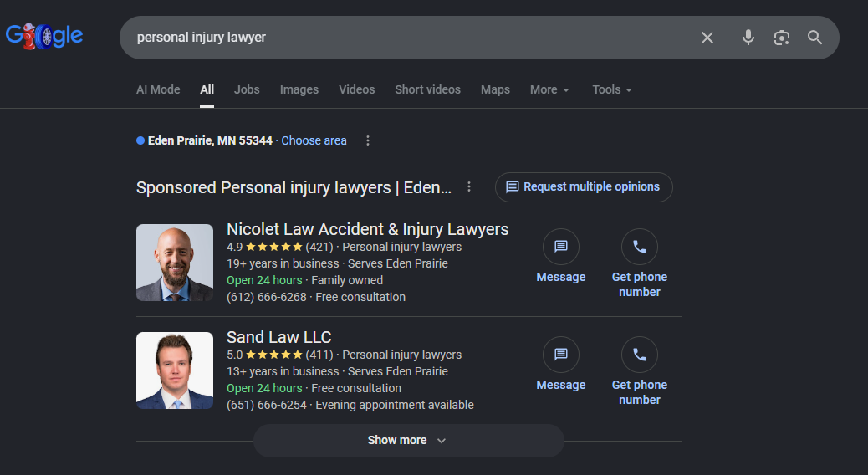Click '19+ years in business' text
868x475 pixels.
tap(283, 263)
